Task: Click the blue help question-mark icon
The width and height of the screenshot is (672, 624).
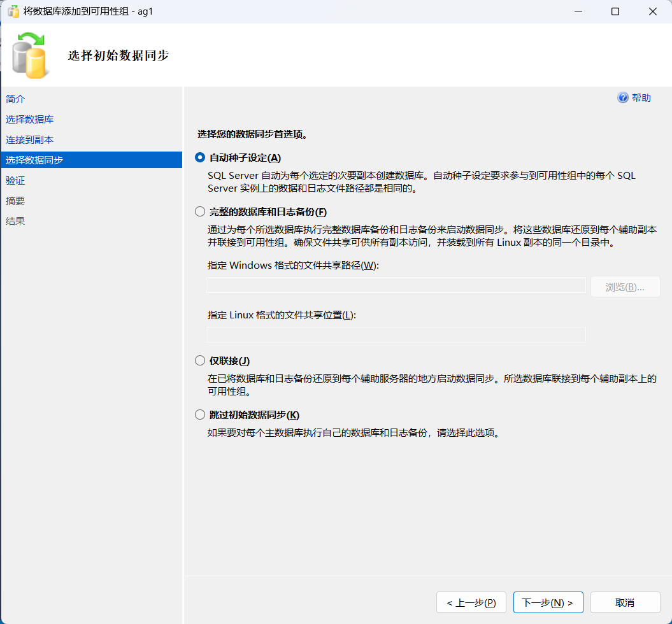Action: [622, 97]
